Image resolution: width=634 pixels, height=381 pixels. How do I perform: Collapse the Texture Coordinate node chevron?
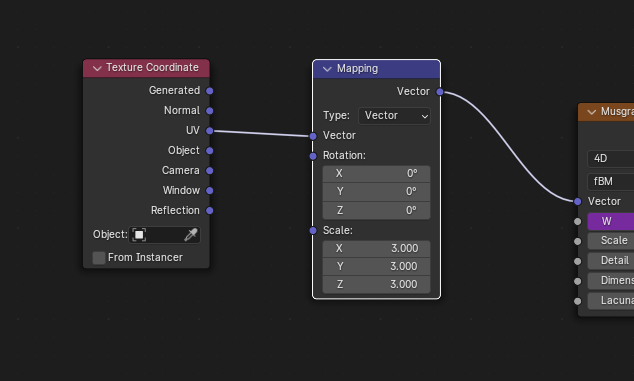coord(97,68)
